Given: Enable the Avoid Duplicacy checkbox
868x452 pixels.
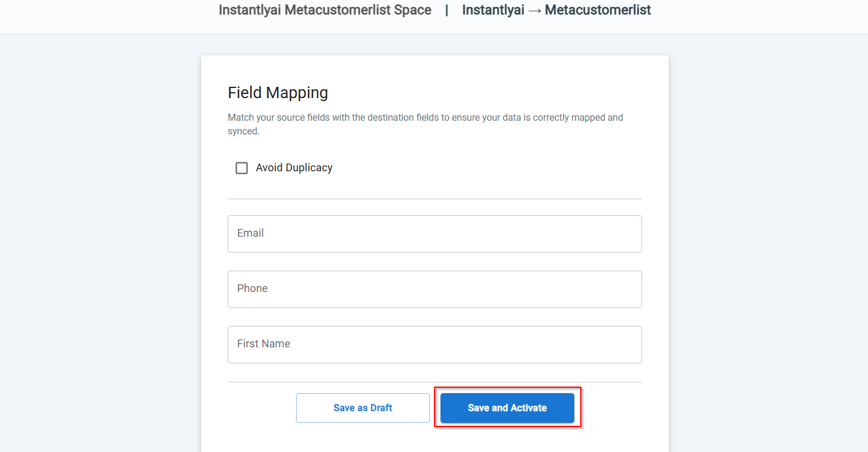Looking at the screenshot, I should pyautogui.click(x=241, y=168).
